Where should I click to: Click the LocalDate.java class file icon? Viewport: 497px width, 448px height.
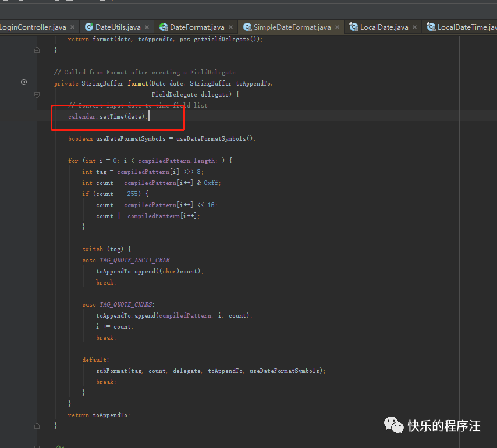point(354,27)
